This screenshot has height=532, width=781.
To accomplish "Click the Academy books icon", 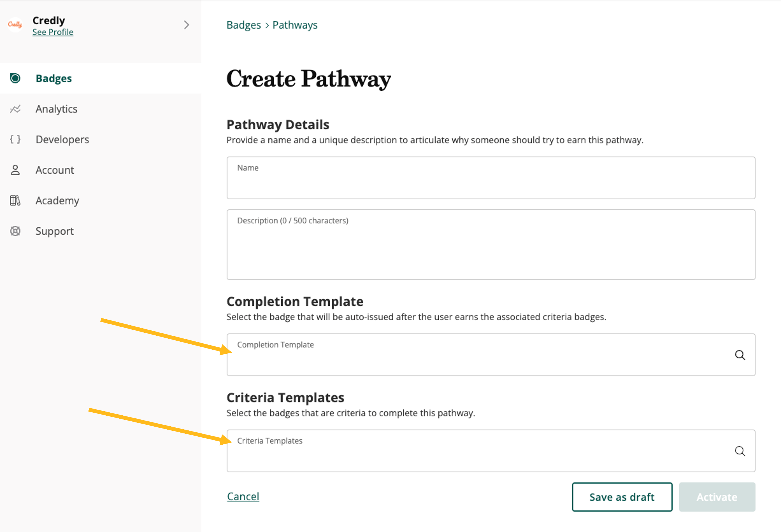I will pyautogui.click(x=15, y=200).
